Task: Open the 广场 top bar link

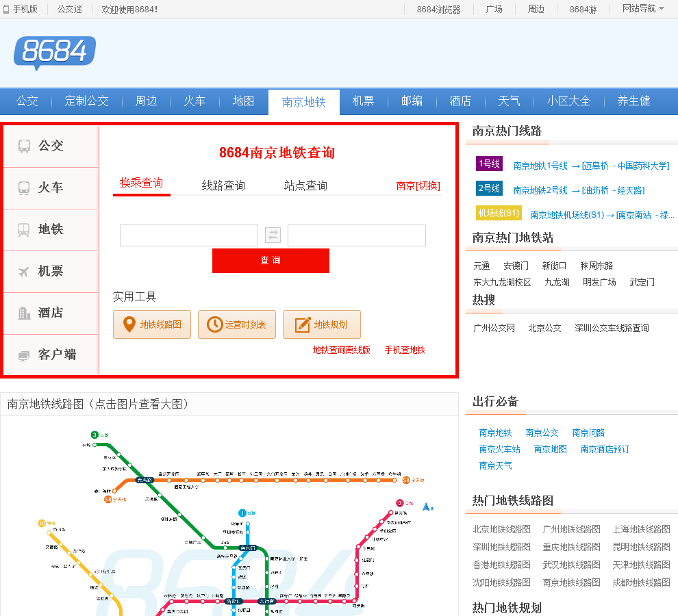Action: [494, 9]
